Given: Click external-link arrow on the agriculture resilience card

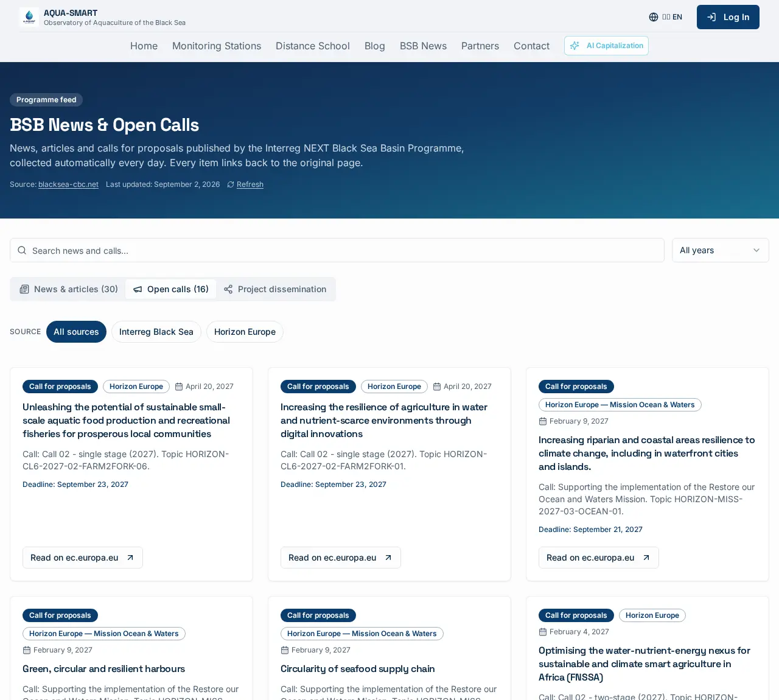Looking at the screenshot, I should tap(388, 558).
